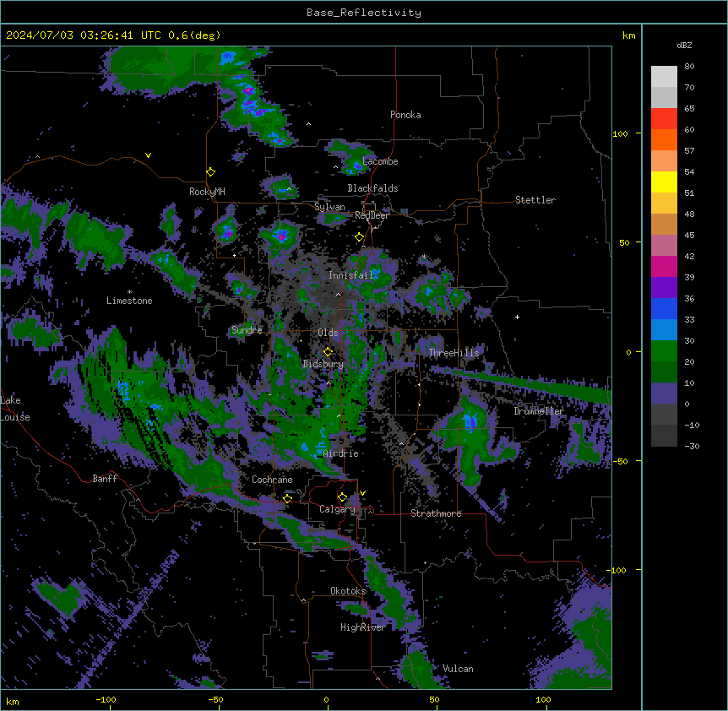Screen dimensions: 728x711
Task: Click the Ponoka label
Action: point(405,115)
